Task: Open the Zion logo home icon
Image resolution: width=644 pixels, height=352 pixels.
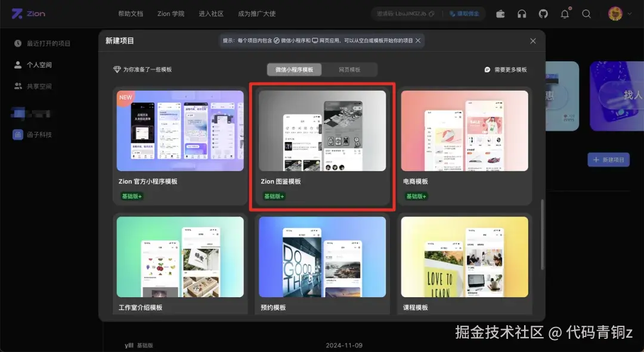Action: [18, 13]
